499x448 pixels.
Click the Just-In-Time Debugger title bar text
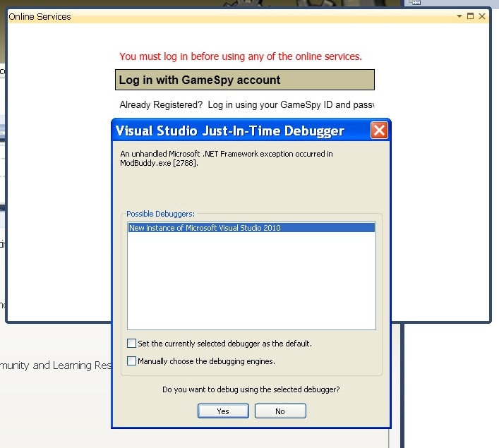tap(229, 131)
